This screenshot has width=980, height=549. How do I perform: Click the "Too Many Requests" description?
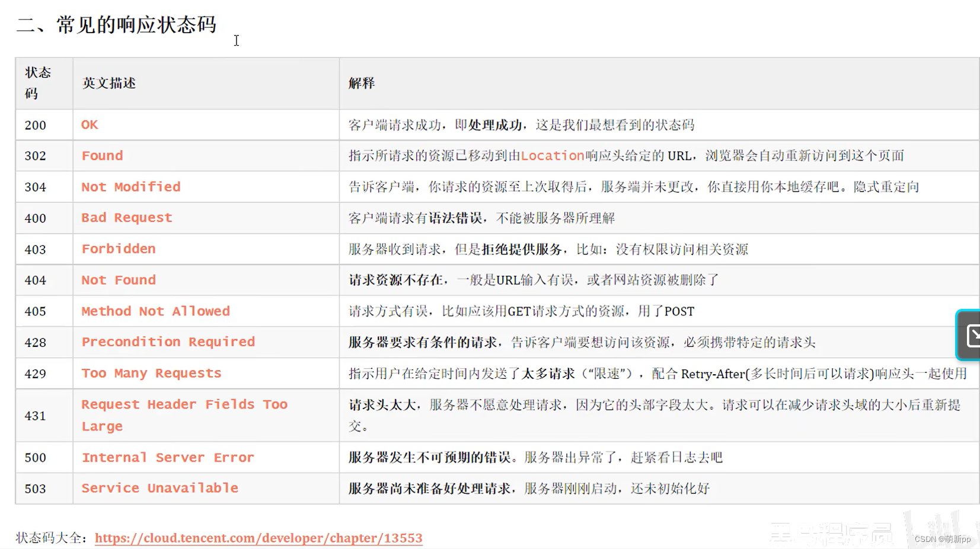coord(151,374)
